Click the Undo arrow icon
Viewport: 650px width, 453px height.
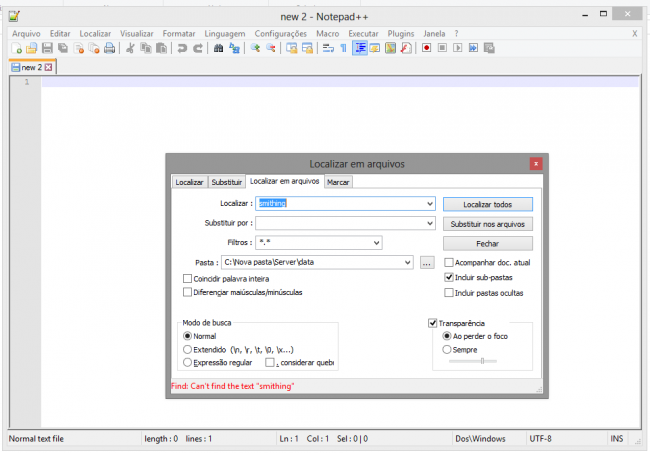[182, 48]
